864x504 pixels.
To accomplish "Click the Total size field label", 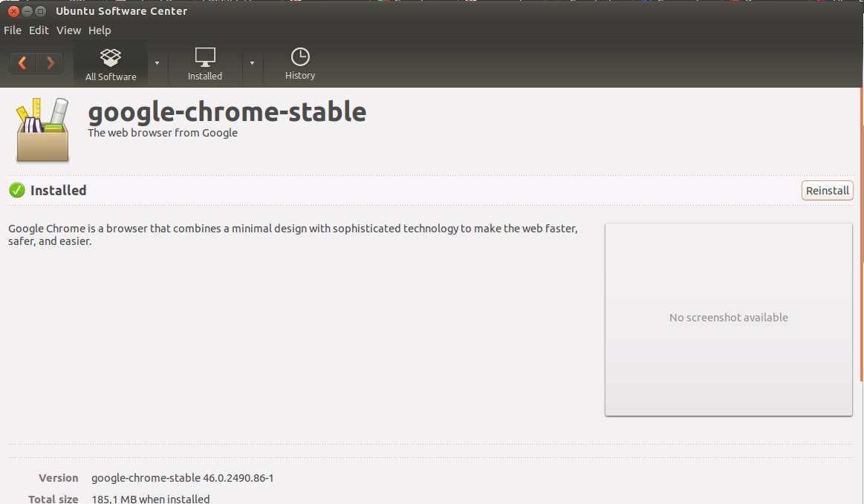I will pos(53,499).
